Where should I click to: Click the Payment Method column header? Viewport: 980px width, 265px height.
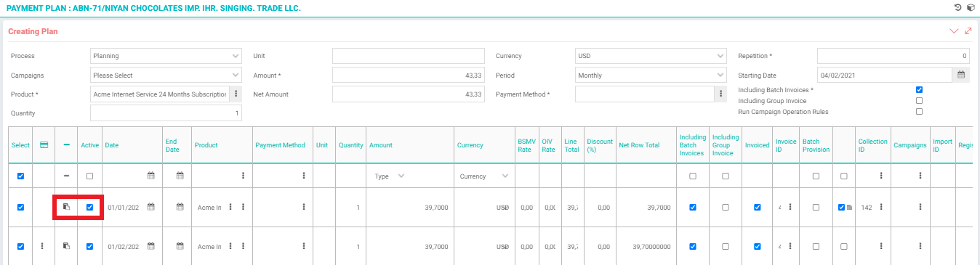(281, 145)
